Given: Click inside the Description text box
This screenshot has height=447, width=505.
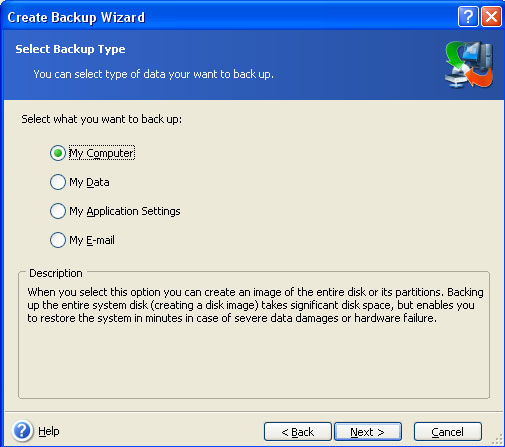Looking at the screenshot, I should click(x=254, y=335).
